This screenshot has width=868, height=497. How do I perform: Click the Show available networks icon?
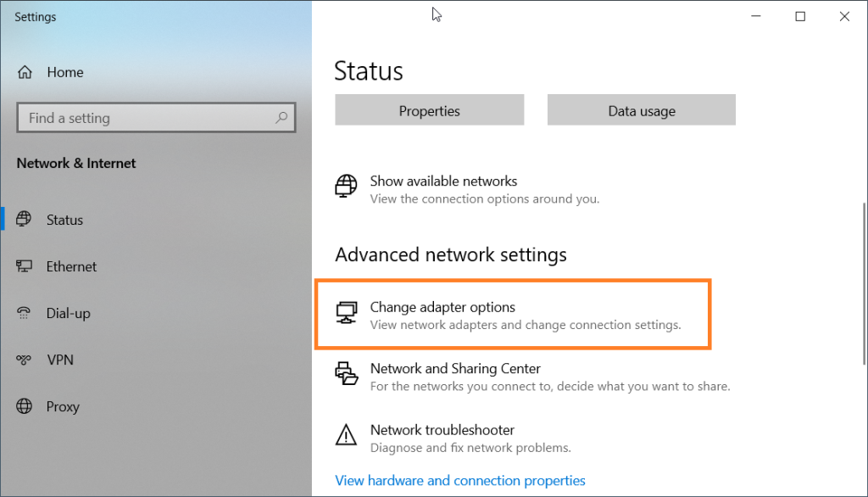coord(346,187)
